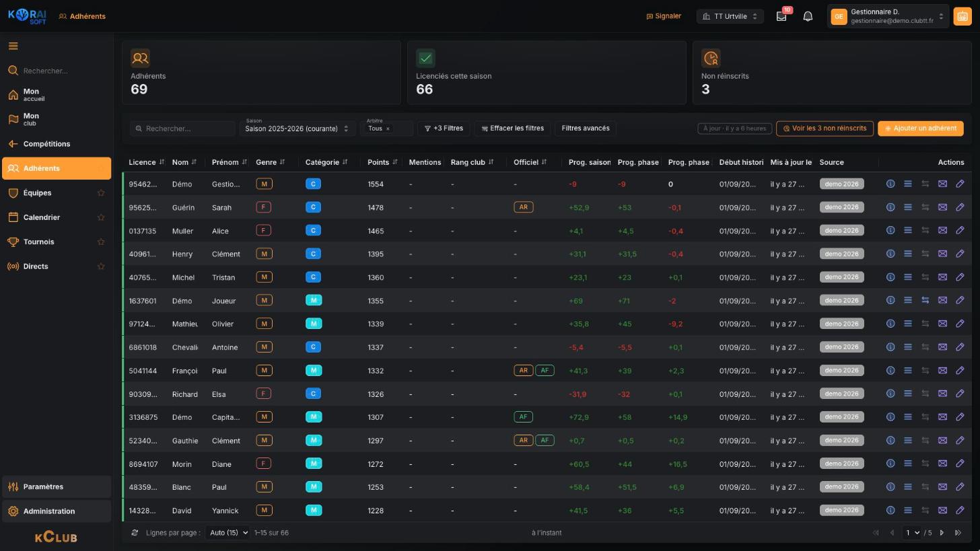Open the list icon in Muller Alice's row

click(x=907, y=231)
